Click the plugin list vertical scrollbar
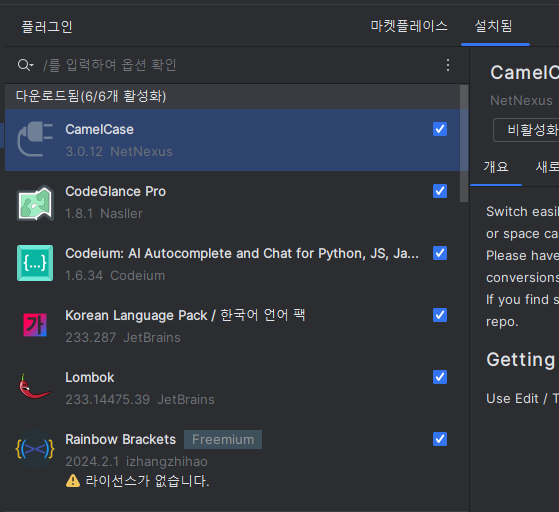Image resolution: width=559 pixels, height=512 pixels. (x=464, y=143)
